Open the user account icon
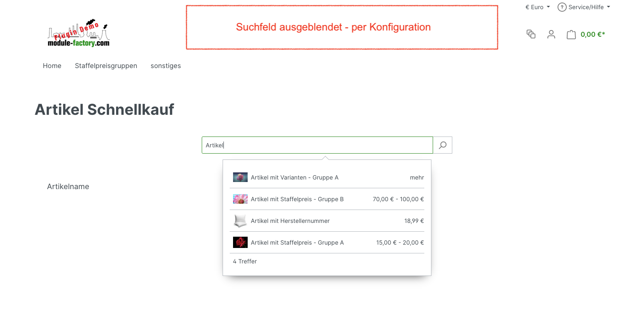 (551, 34)
